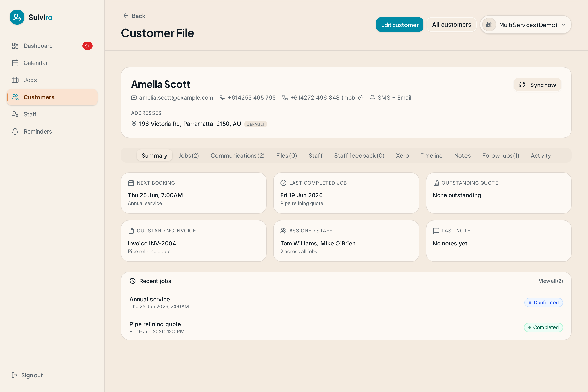Click the envelope icon beside customer email
The width and height of the screenshot is (588, 392).
(134, 98)
